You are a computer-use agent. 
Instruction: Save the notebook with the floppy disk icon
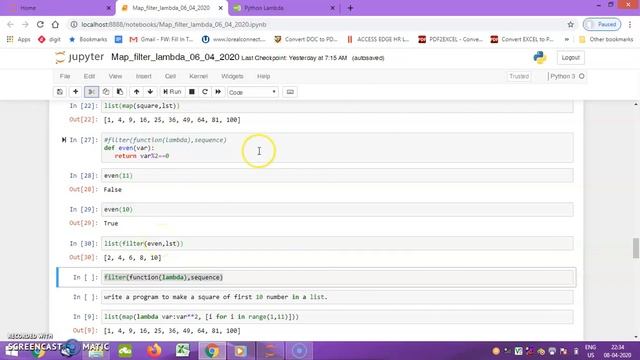(60, 92)
